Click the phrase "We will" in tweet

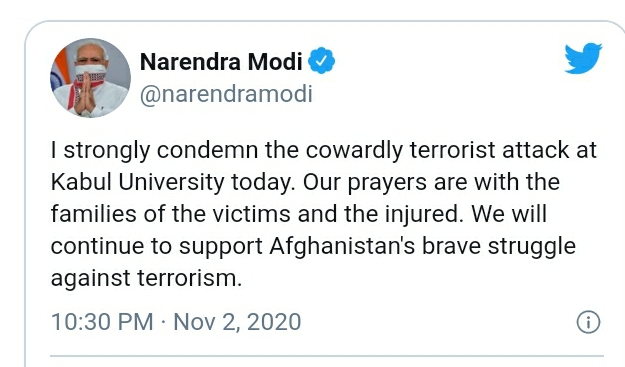click(509, 214)
